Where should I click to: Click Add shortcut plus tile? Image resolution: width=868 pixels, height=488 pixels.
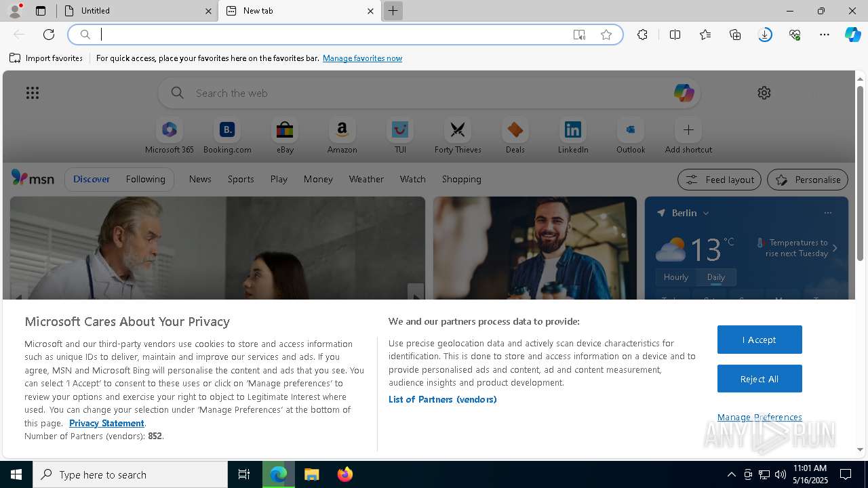(688, 136)
